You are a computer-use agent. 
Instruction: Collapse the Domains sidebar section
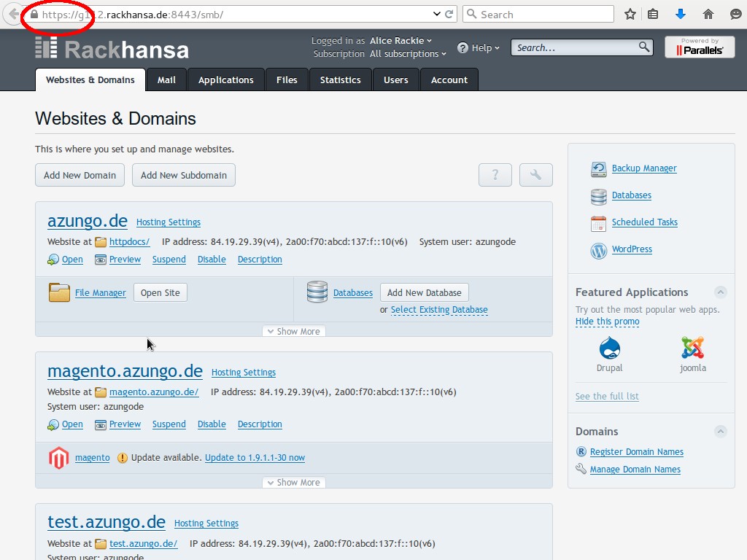click(x=720, y=432)
